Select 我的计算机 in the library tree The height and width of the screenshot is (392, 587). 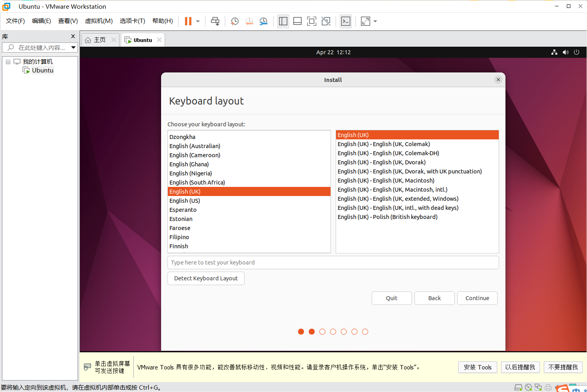(38, 62)
